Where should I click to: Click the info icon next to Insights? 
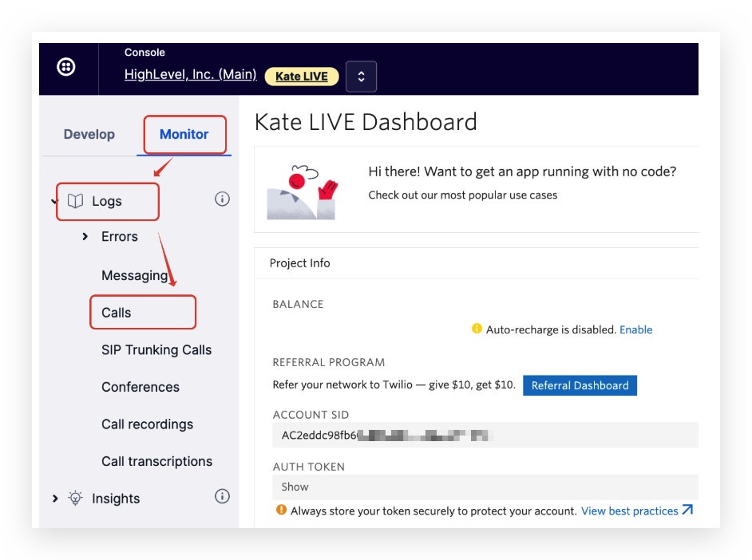coord(223,496)
